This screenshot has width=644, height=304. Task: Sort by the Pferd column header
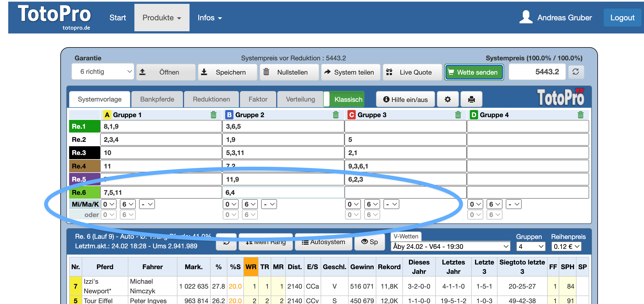point(105,267)
